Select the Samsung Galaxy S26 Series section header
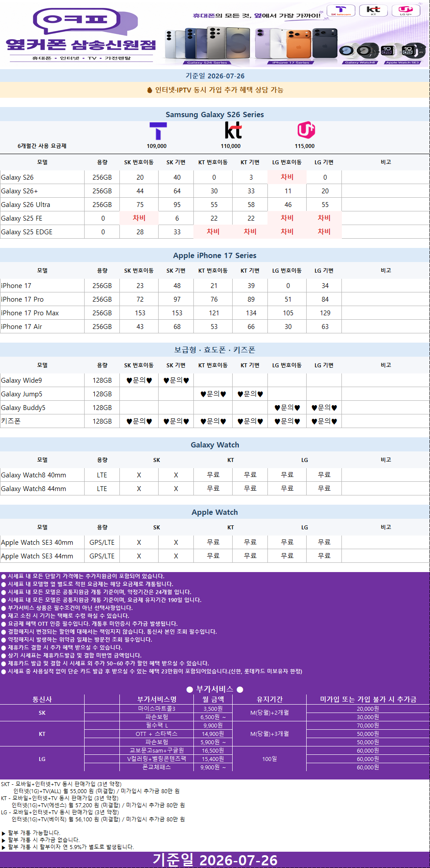Viewport: 430px width, 868px height. pyautogui.click(x=215, y=115)
